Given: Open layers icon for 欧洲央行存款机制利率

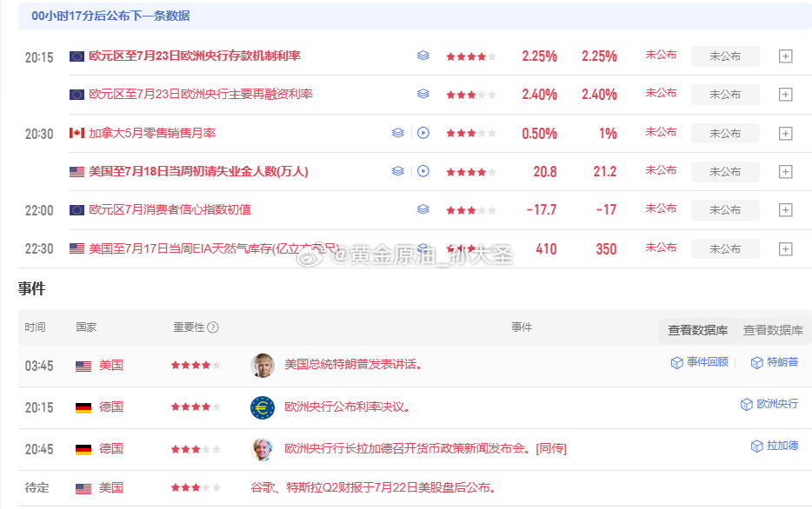Looking at the screenshot, I should [x=423, y=56].
